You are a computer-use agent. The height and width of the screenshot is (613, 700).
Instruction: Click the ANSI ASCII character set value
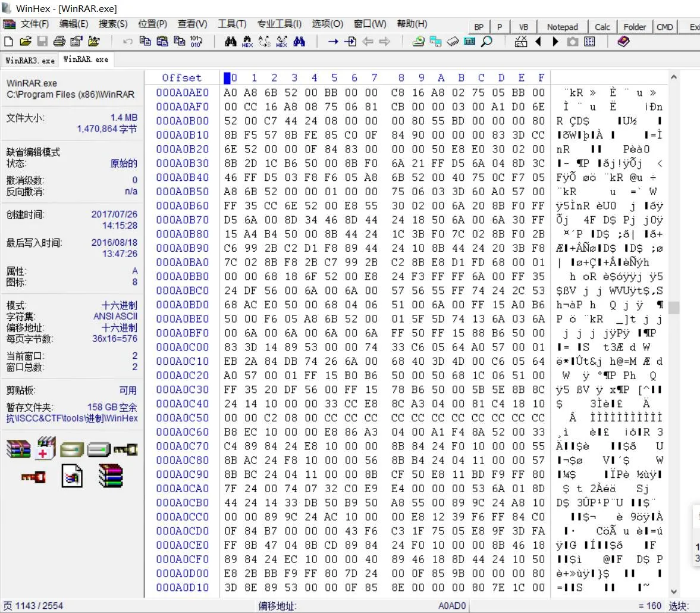click(x=115, y=317)
